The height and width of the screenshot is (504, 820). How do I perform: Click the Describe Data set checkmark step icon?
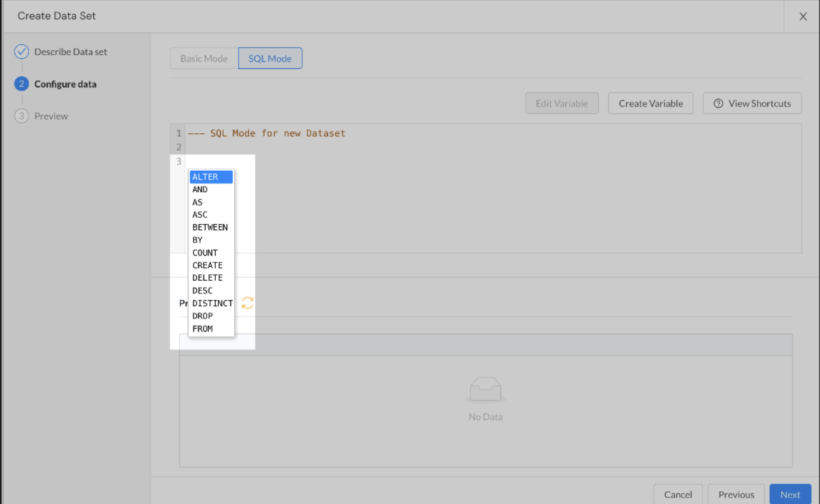click(21, 52)
